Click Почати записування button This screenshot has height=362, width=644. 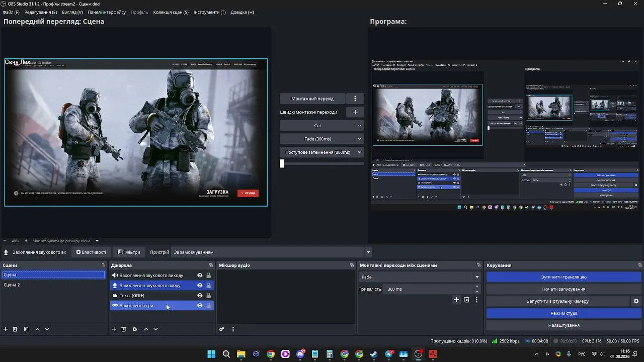(563, 289)
